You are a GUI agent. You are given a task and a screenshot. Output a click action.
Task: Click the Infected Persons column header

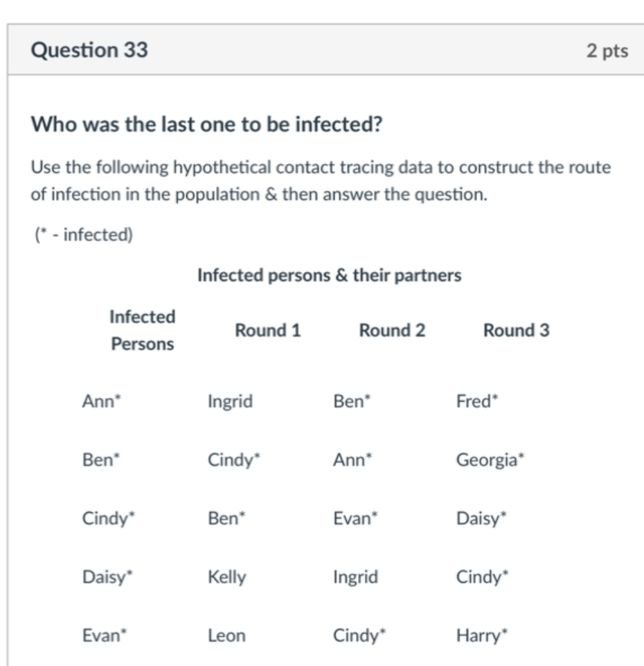(x=143, y=330)
